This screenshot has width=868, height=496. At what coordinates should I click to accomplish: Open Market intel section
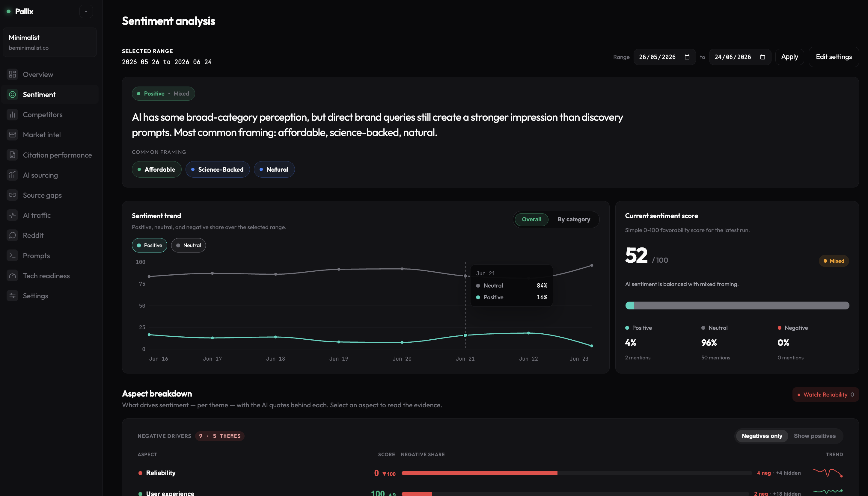(x=50, y=134)
